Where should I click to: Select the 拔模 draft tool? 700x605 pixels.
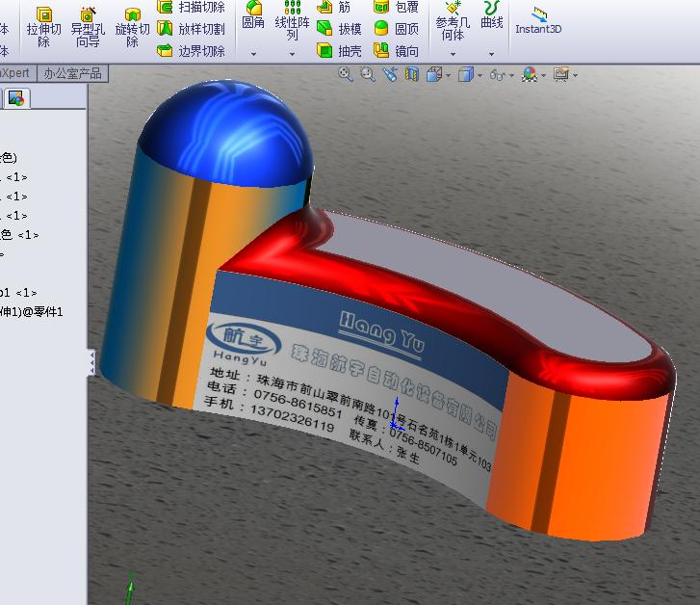pyautogui.click(x=339, y=29)
